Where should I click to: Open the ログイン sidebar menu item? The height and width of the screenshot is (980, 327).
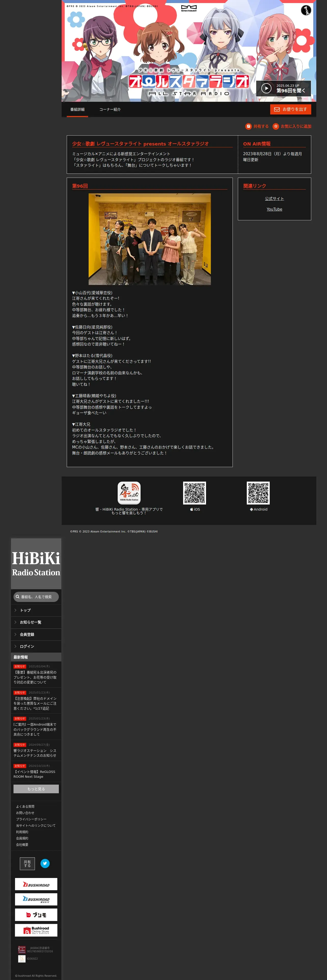pos(36,646)
